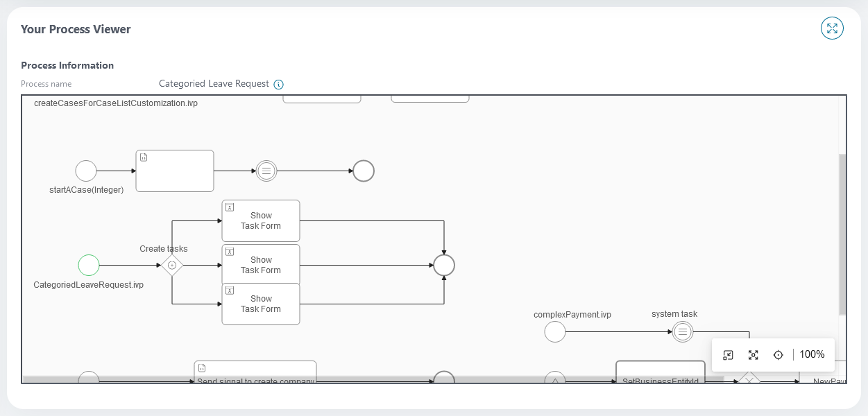Image resolution: width=868 pixels, height=416 pixels.
Task: Select the SetBusinessEntityId step
Action: point(661,371)
